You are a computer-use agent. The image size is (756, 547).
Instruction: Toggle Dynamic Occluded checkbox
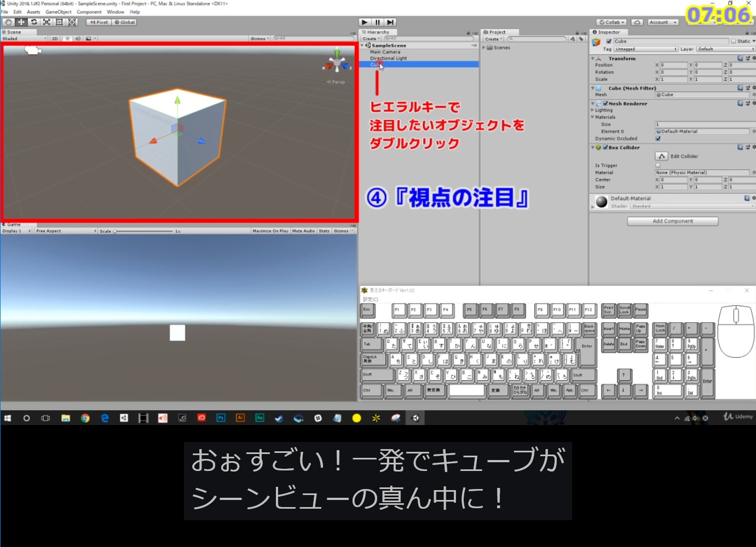point(658,138)
